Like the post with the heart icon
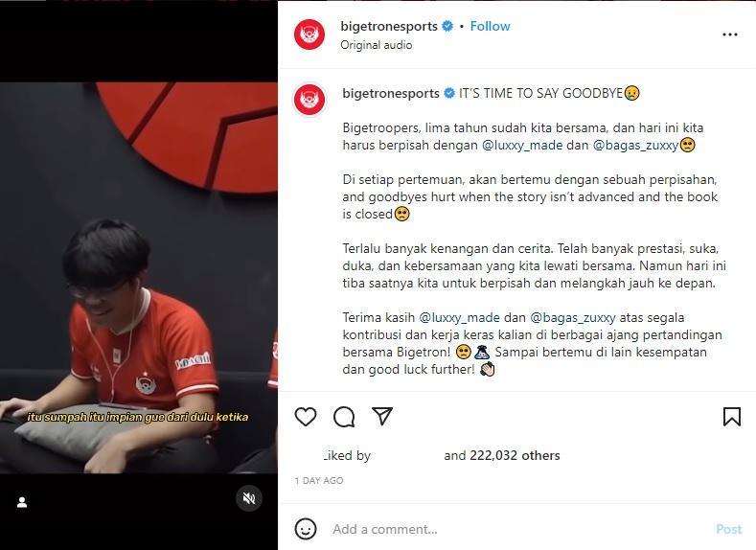The image size is (756, 550). pos(306,417)
